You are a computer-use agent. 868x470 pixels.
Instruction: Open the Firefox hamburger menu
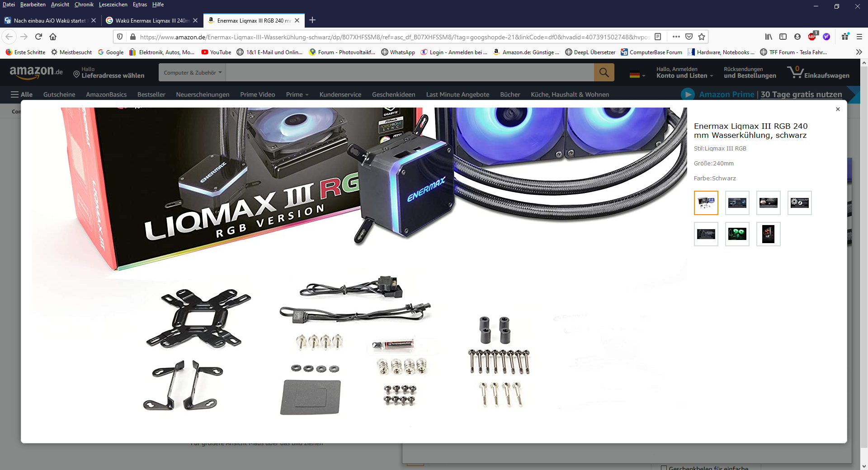tap(859, 37)
